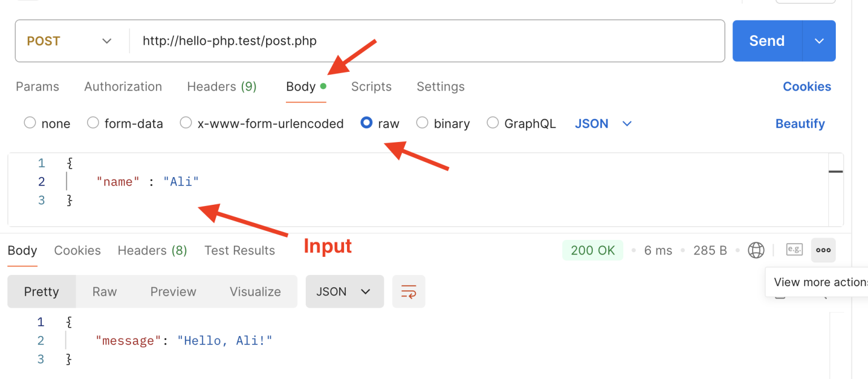Expand the Send button arrow dropdown

(x=819, y=41)
